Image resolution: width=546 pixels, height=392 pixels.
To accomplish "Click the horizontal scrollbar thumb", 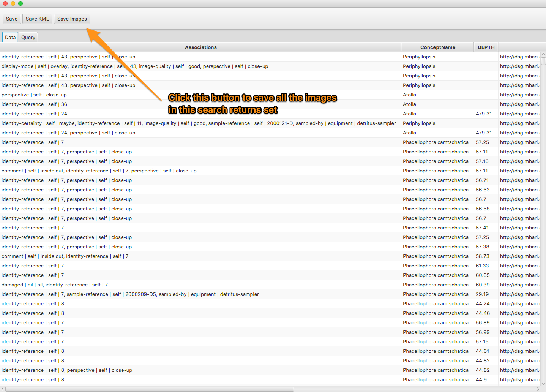I will tap(149, 389).
